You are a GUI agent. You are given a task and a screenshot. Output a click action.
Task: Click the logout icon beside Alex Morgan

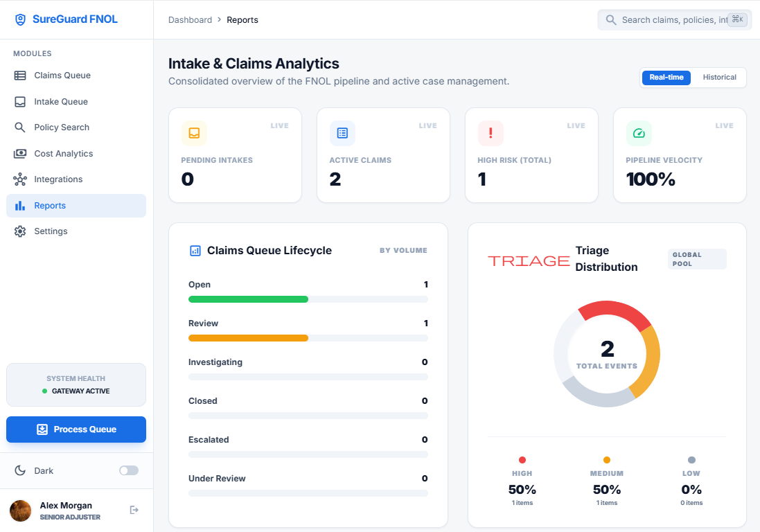point(134,510)
